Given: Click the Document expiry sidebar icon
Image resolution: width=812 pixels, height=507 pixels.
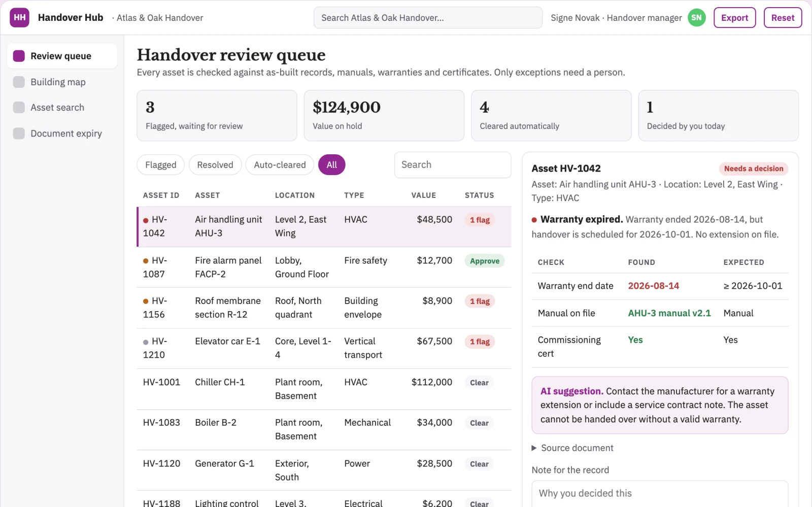Looking at the screenshot, I should (19, 133).
